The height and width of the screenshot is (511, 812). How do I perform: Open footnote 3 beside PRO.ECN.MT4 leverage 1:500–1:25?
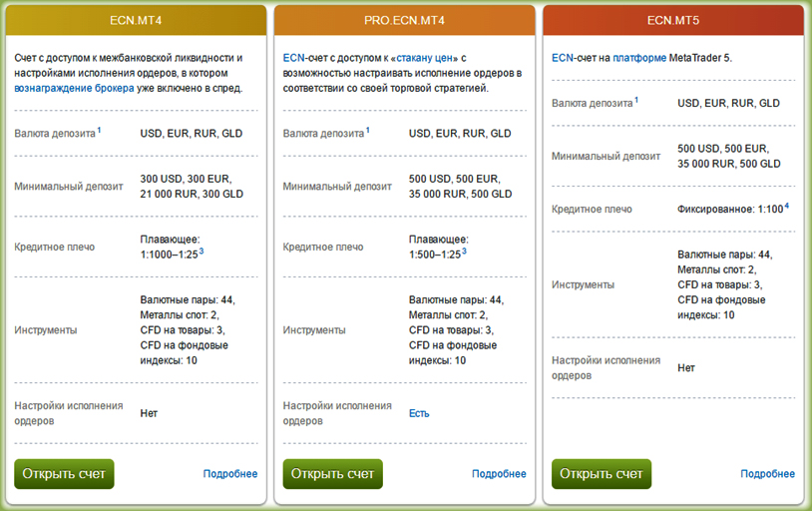pyautogui.click(x=463, y=252)
